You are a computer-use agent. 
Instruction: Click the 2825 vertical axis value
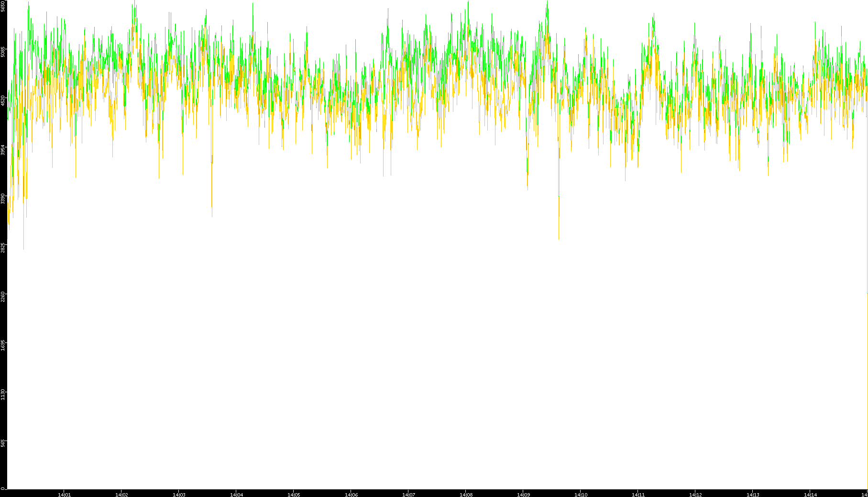[x=3, y=247]
